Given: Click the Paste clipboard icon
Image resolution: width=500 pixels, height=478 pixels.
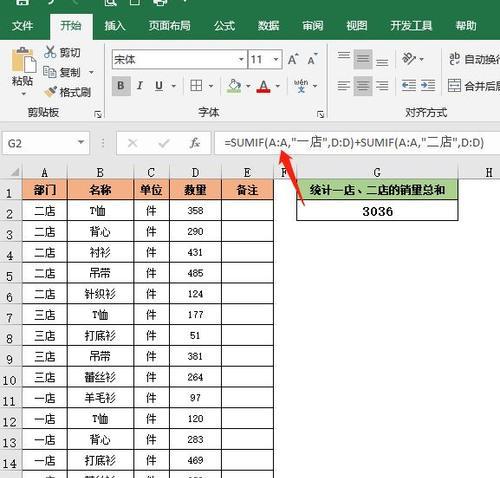Looking at the screenshot, I should point(23,60).
